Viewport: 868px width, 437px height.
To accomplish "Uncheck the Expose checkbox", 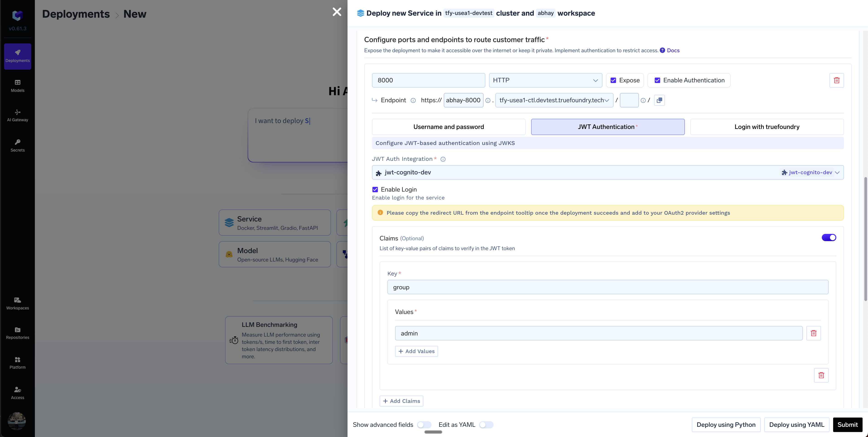I will click(613, 80).
